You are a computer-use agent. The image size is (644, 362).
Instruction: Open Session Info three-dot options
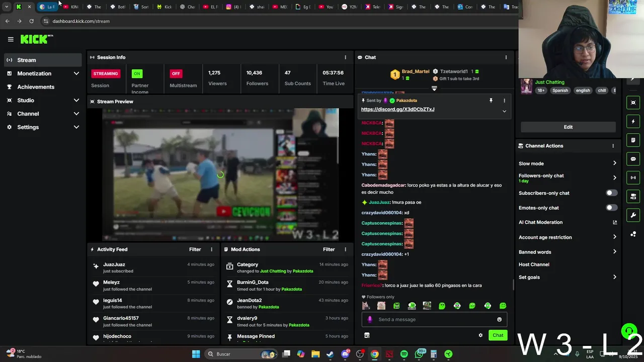click(x=345, y=57)
